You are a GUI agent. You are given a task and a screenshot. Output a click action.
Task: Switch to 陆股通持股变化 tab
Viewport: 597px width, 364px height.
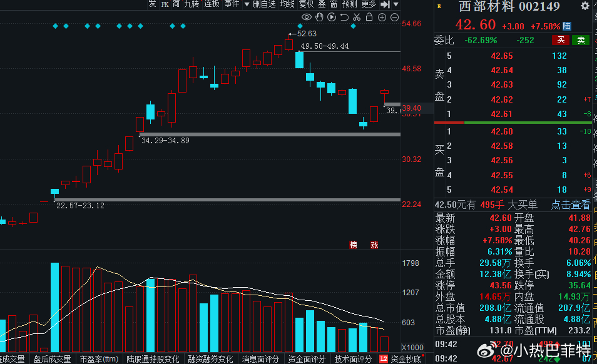pos(153,359)
